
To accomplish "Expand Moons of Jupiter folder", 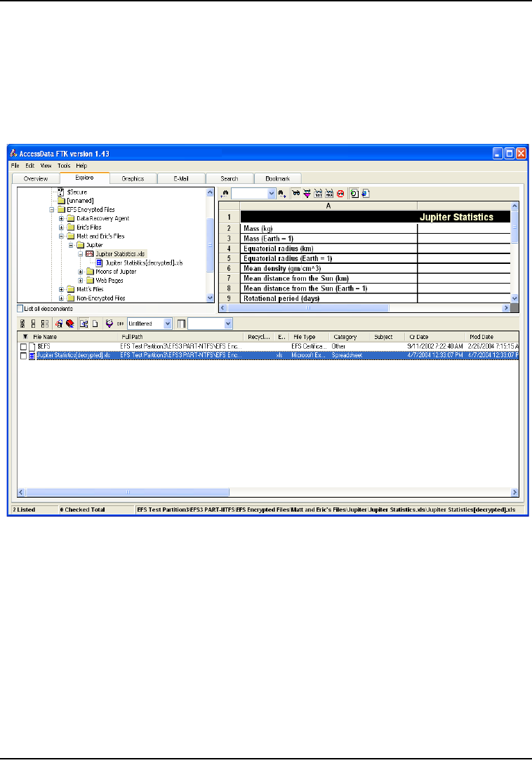I will (80, 272).
